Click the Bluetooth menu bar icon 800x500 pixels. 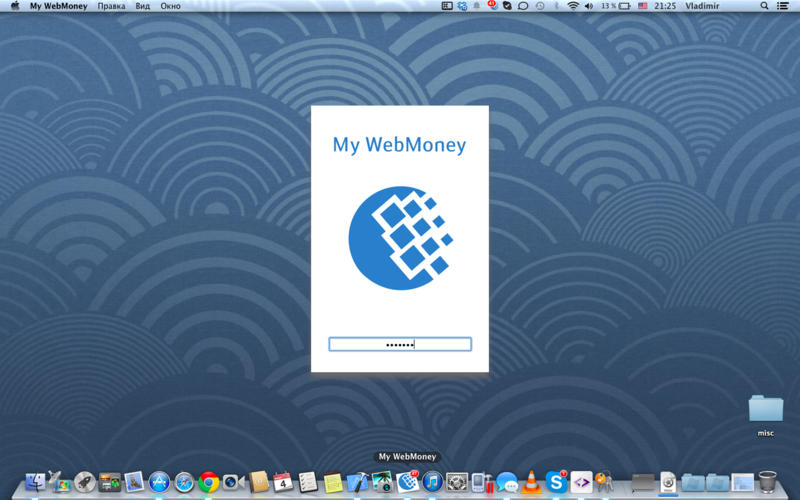click(557, 6)
